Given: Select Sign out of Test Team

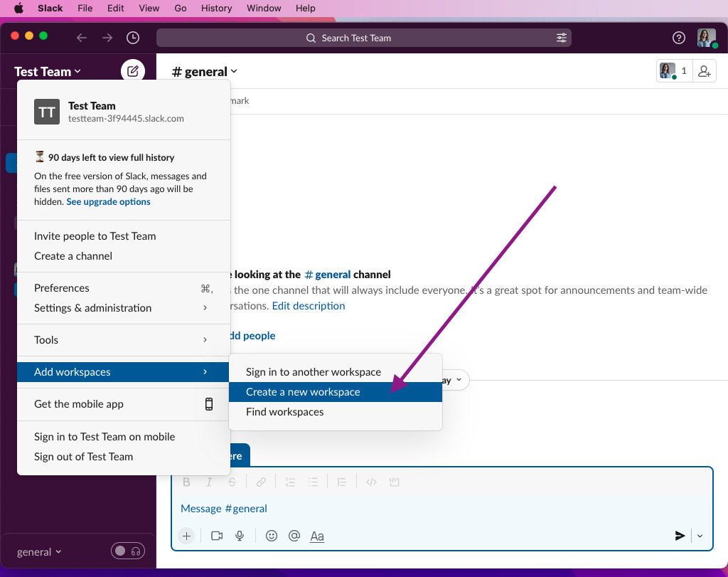Looking at the screenshot, I should click(123, 457).
